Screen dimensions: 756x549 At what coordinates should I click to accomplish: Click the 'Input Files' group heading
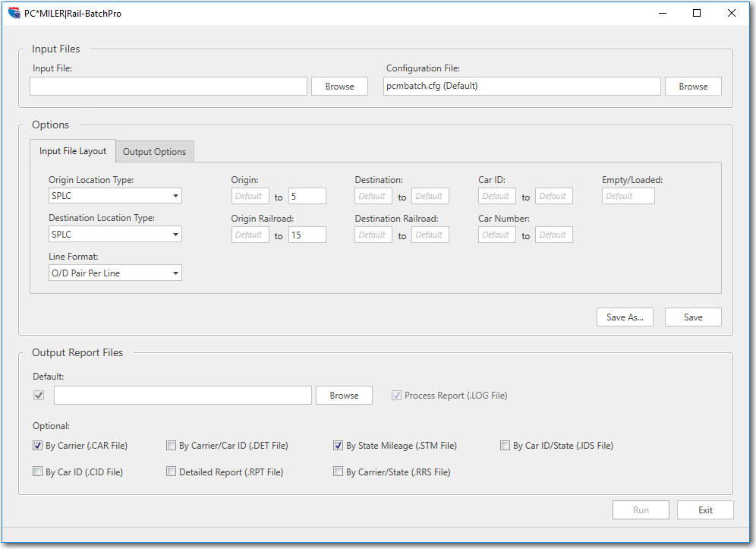pos(56,49)
